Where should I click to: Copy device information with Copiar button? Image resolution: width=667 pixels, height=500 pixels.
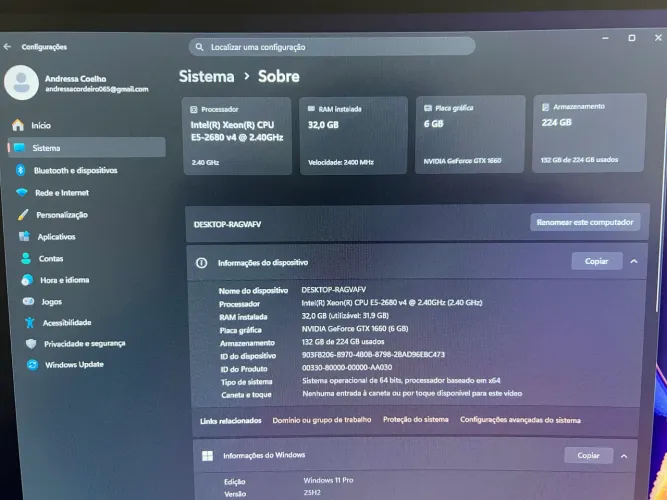click(x=596, y=261)
